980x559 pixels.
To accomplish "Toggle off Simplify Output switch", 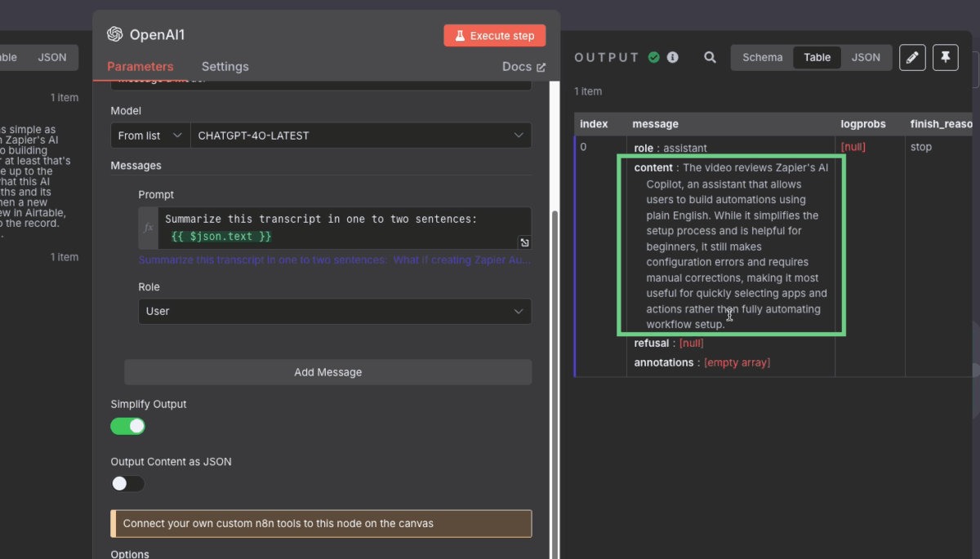I will (128, 426).
